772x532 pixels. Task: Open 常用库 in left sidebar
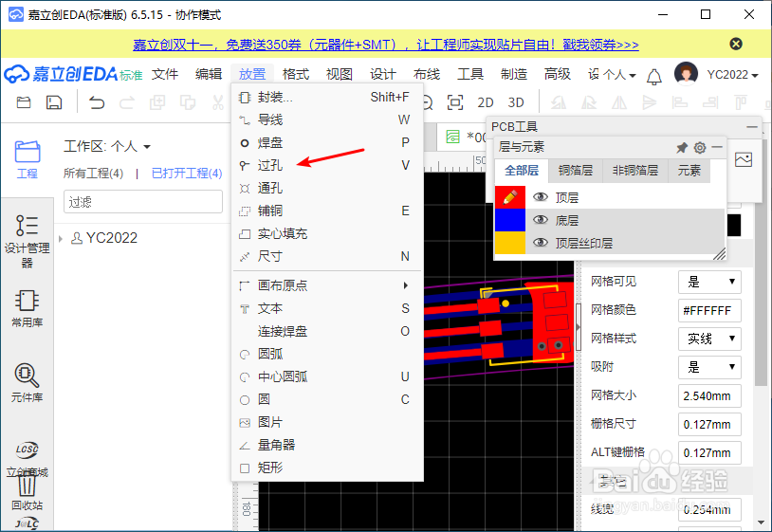pyautogui.click(x=28, y=308)
